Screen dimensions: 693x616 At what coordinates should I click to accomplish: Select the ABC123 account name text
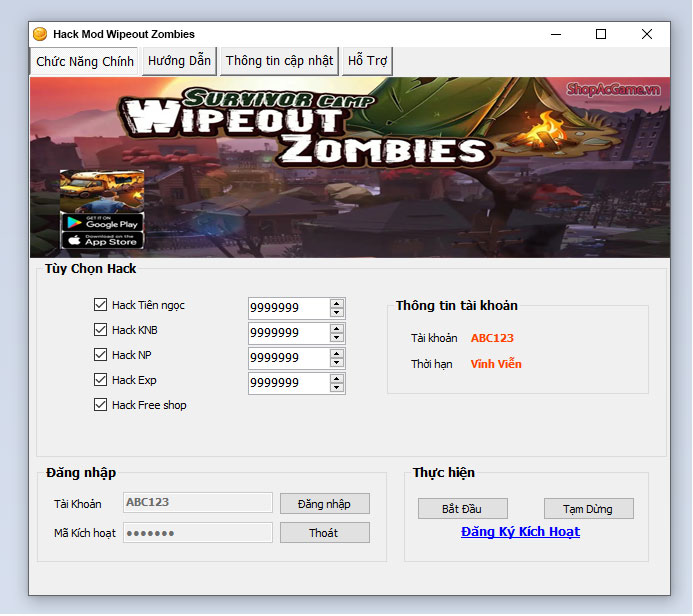click(x=492, y=338)
